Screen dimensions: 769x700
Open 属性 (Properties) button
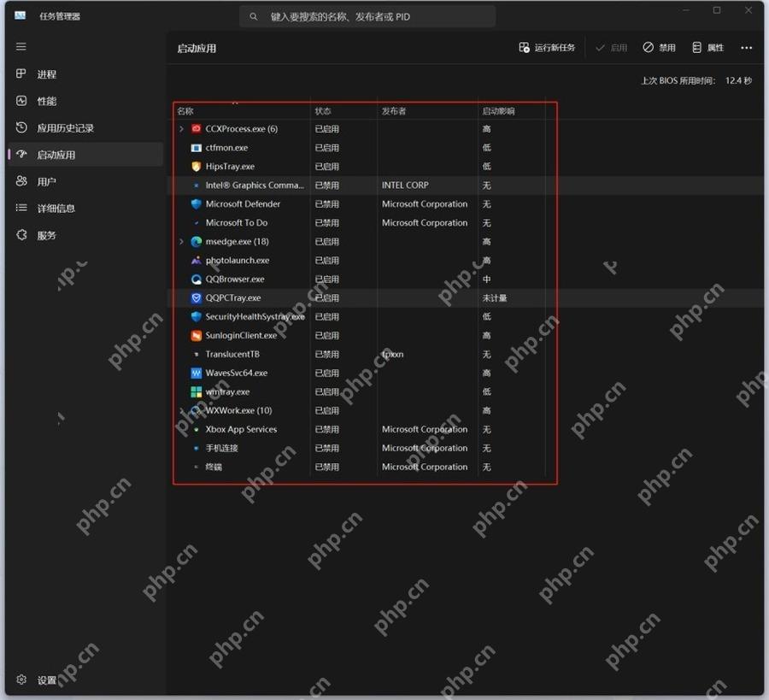pos(707,48)
